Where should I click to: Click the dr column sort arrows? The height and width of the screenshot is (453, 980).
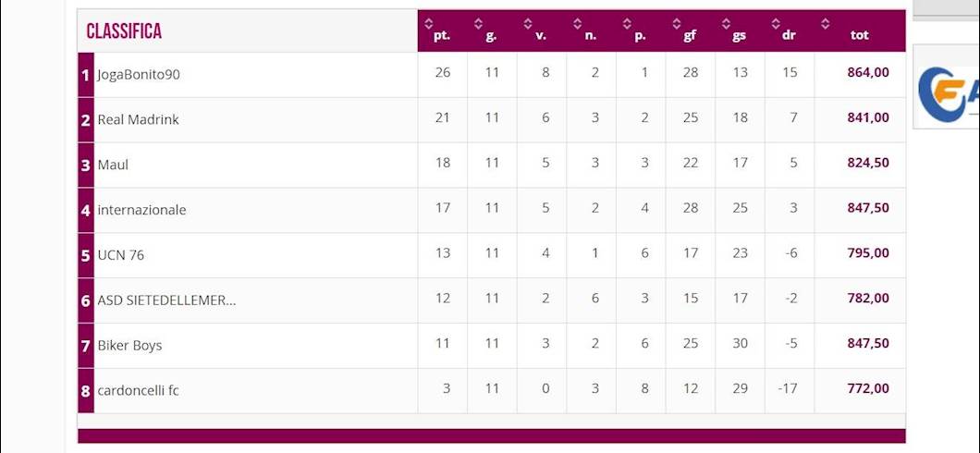tap(777, 23)
